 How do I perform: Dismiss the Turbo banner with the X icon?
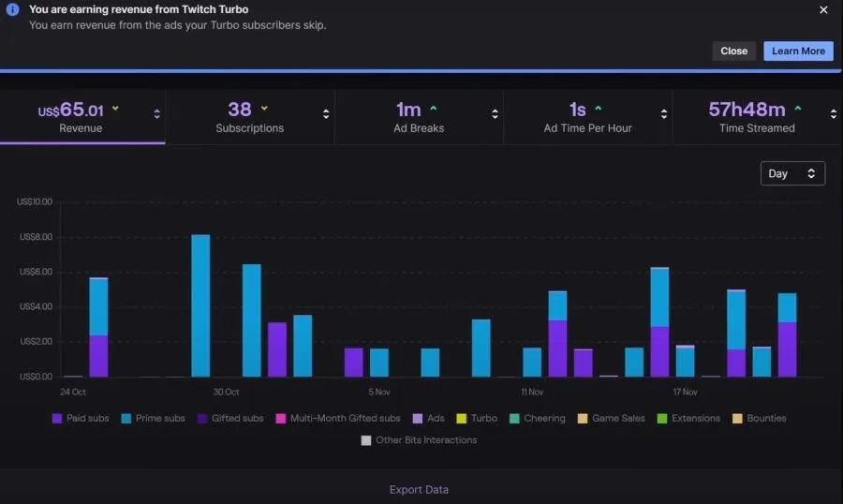pos(823,9)
